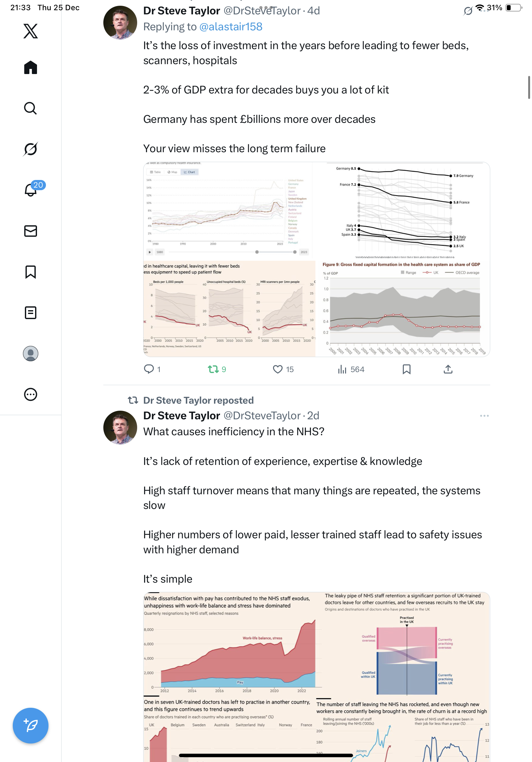Toggle like on the Germany tweet
The image size is (532, 762).
click(277, 369)
